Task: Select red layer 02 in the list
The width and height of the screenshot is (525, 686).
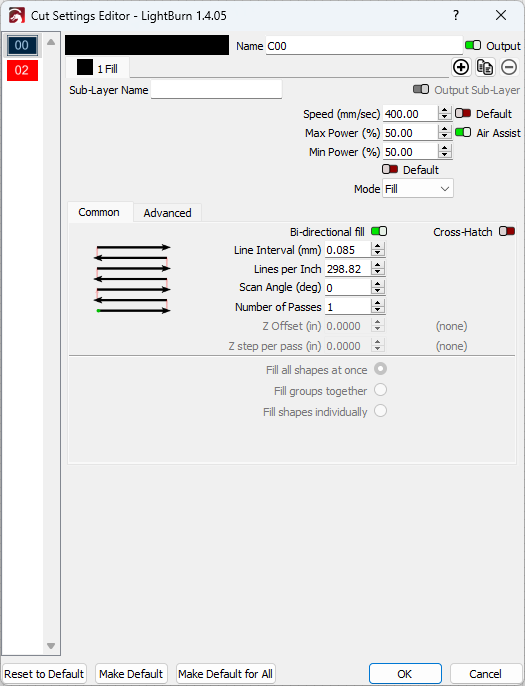Action: click(22, 70)
